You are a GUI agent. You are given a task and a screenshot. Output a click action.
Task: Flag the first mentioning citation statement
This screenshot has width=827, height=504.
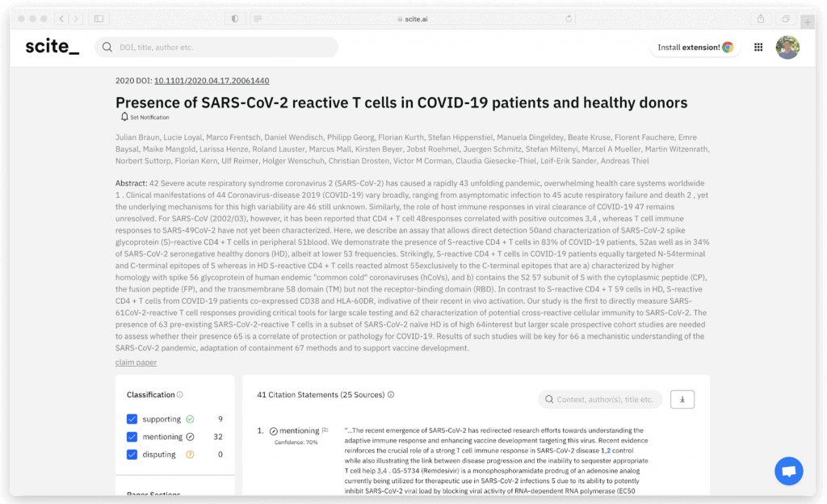[x=325, y=430]
